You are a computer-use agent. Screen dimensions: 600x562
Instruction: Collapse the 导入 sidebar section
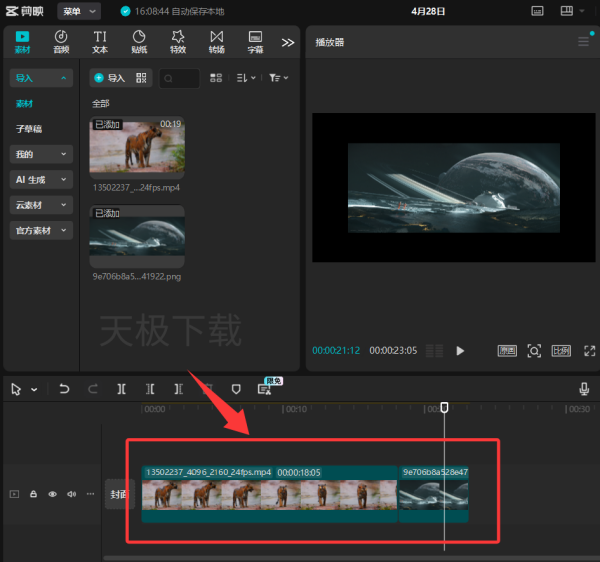pyautogui.click(x=41, y=78)
